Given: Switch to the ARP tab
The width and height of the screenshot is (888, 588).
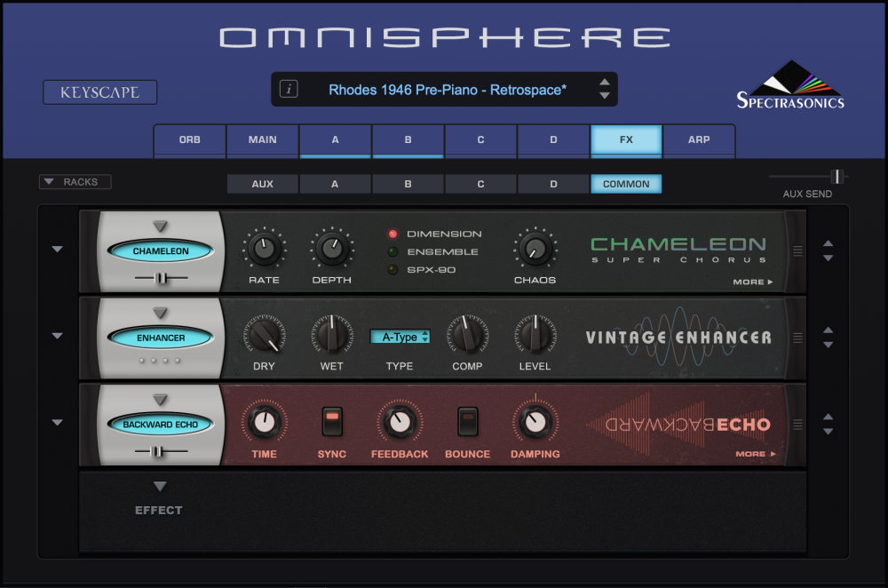Looking at the screenshot, I should 699,140.
